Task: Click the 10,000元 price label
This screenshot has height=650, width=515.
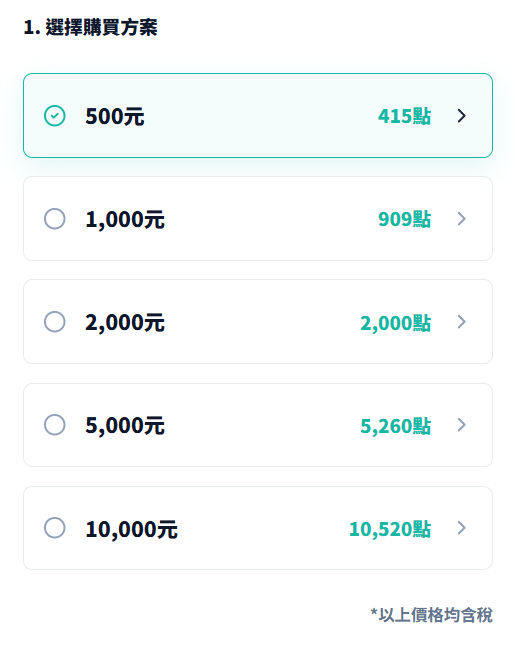Action: pos(131,529)
